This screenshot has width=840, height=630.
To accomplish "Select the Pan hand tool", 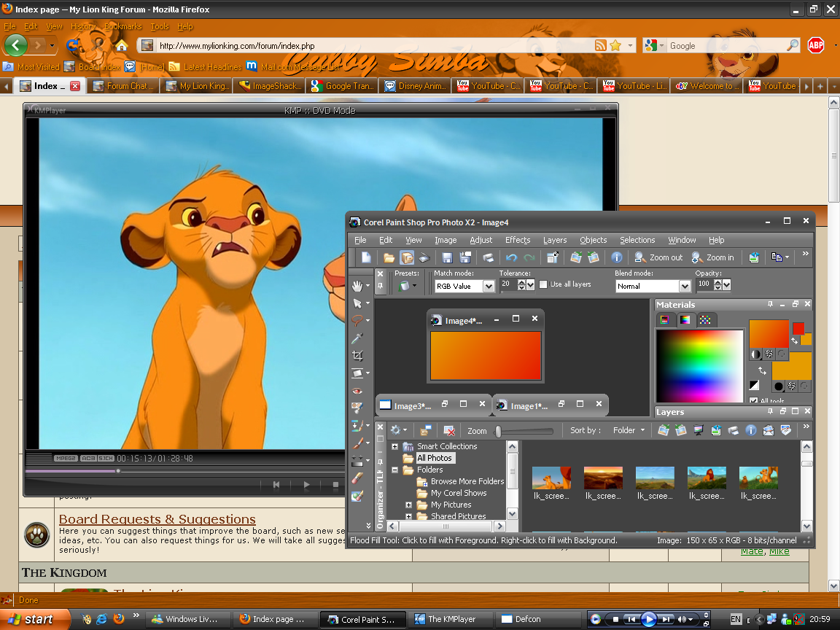I will pyautogui.click(x=357, y=285).
